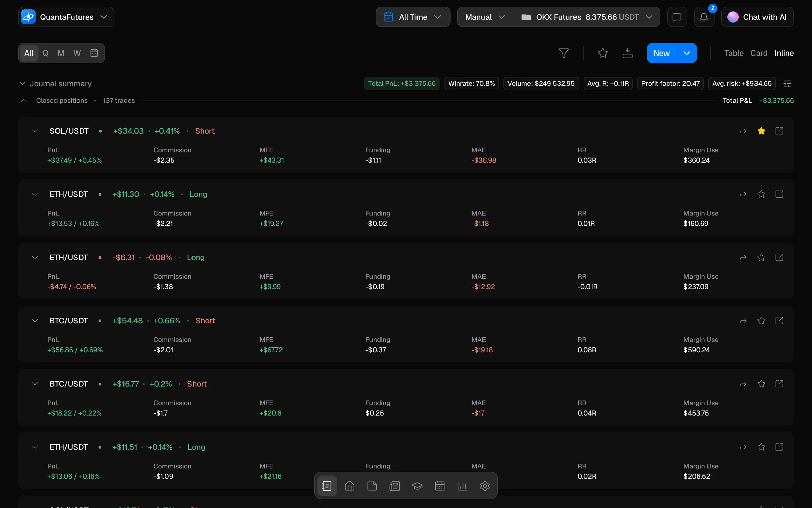Screen dimensions: 812x508
Task: Click the Total PnL summary chip
Action: coord(402,83)
